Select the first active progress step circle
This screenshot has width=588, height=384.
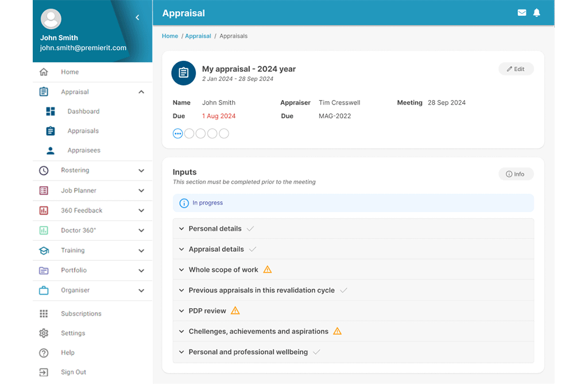[x=178, y=133]
